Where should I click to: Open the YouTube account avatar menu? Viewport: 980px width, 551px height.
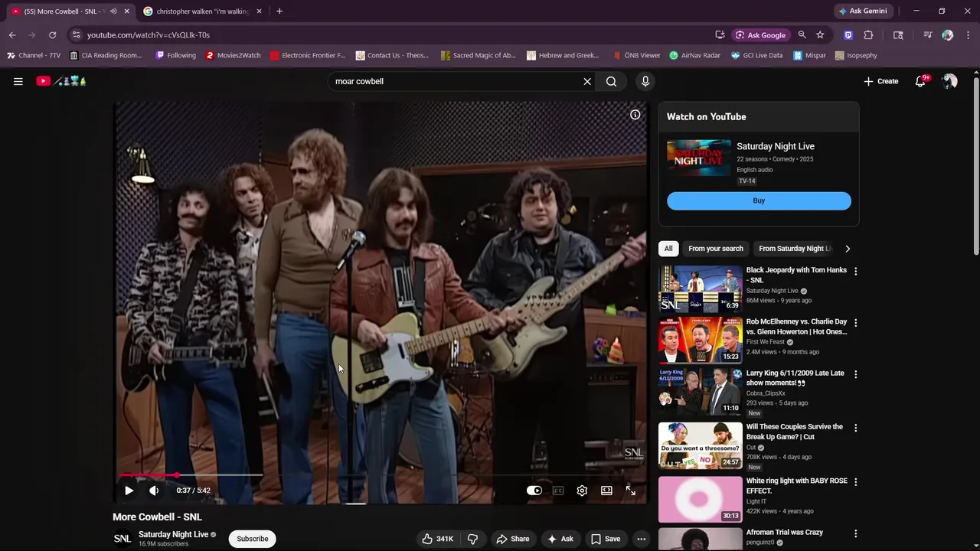click(950, 81)
